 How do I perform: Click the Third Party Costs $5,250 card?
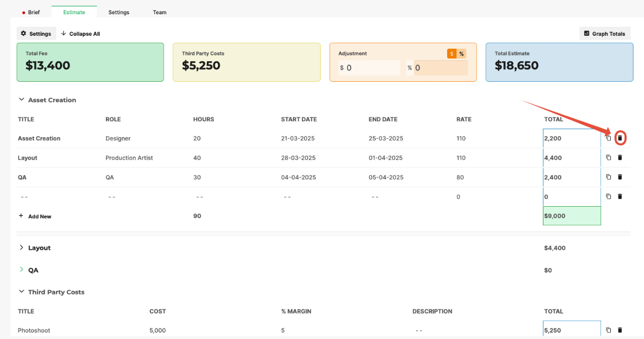246,62
